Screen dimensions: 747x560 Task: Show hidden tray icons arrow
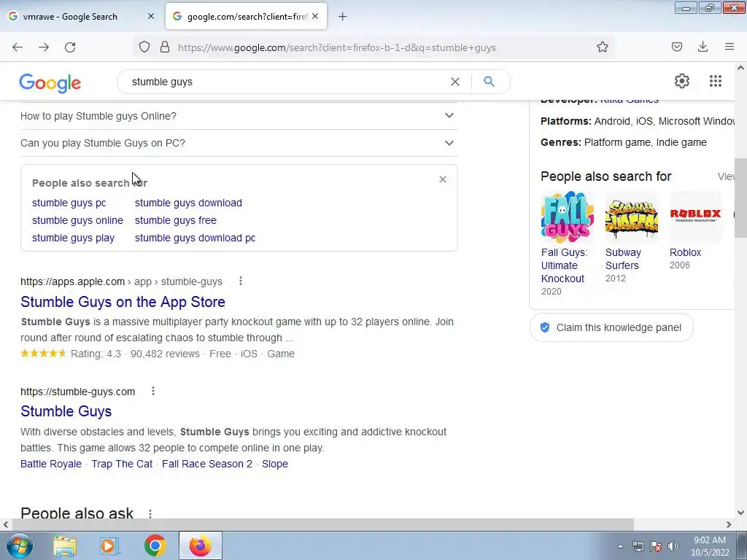[x=620, y=546]
